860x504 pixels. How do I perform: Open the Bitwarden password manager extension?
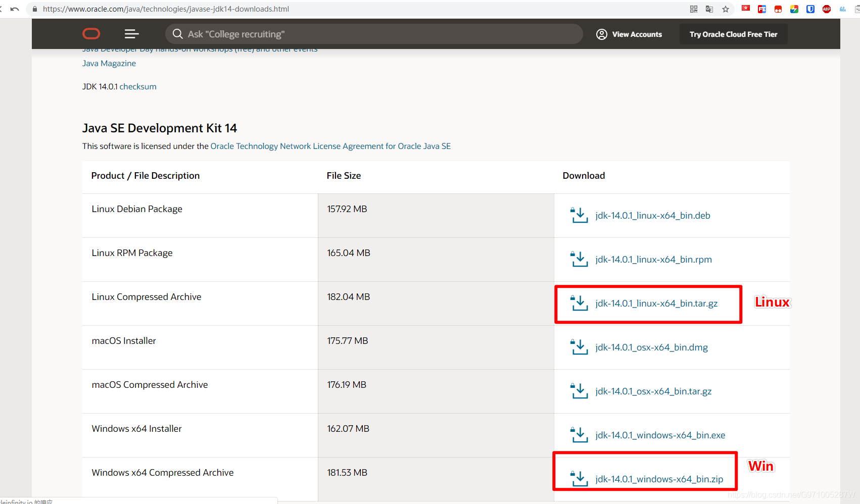point(809,9)
